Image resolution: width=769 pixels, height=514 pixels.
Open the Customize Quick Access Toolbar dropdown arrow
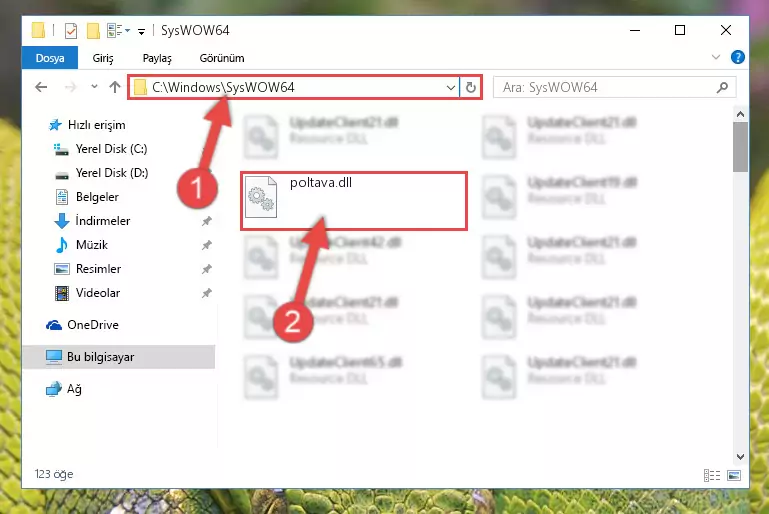coord(141,32)
